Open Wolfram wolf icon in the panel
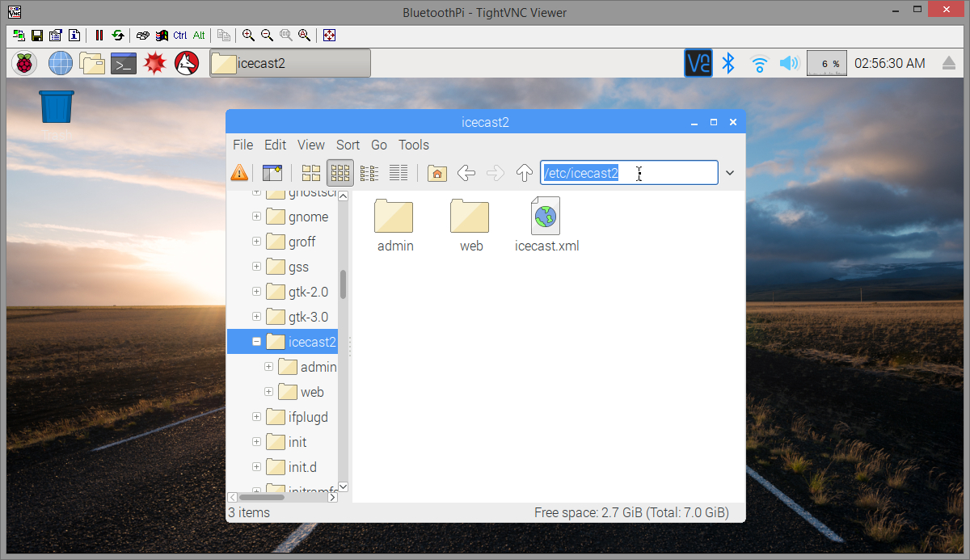 (187, 63)
